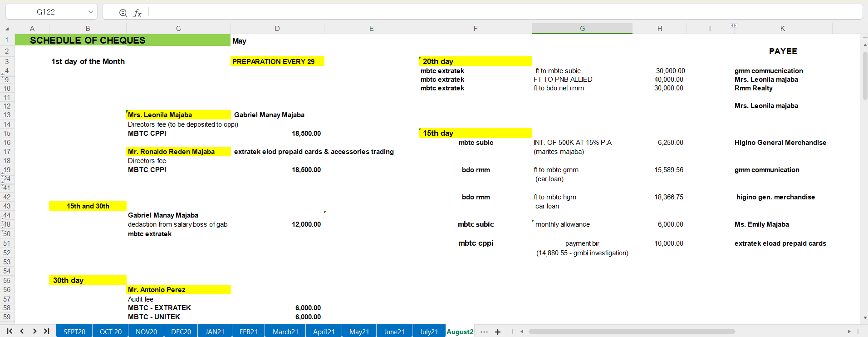The height and width of the screenshot is (337, 868).
Task: Jump to the first sheet tab arrow
Action: click(10, 332)
